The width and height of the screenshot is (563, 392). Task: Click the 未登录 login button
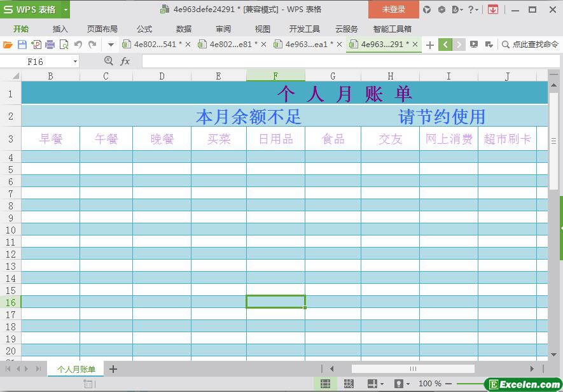pos(393,10)
